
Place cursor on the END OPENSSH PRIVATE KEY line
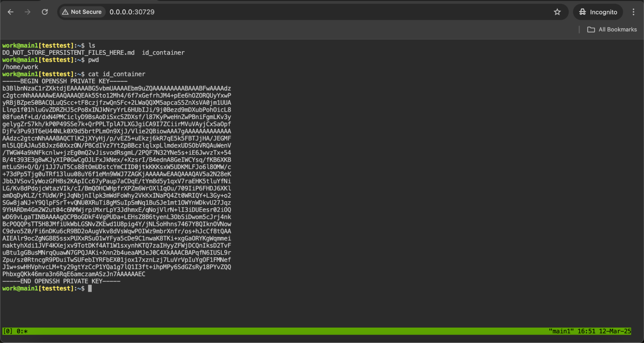(x=61, y=281)
